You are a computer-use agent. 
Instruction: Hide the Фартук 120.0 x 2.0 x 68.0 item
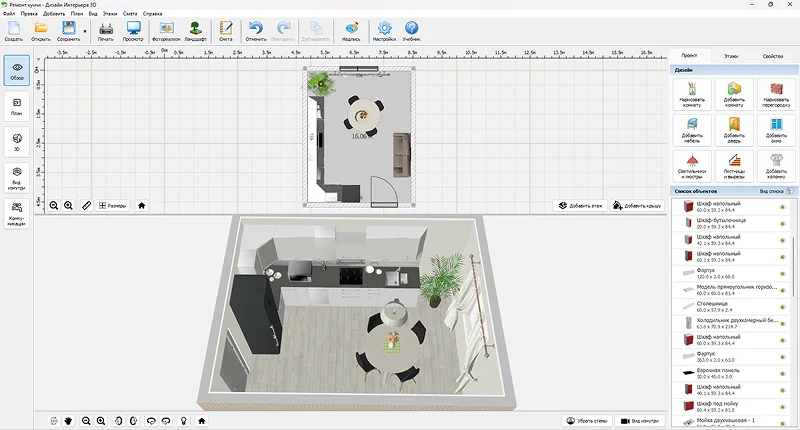782,273
